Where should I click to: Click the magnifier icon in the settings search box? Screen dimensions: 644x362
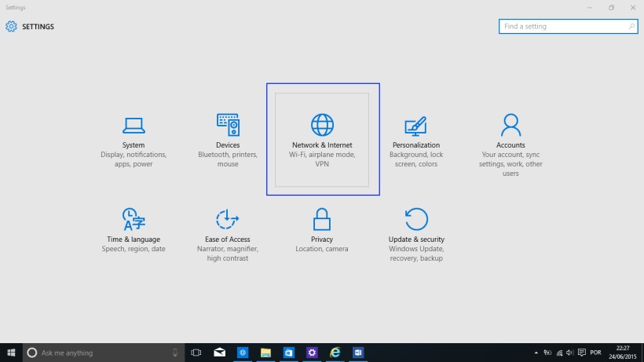[631, 27]
